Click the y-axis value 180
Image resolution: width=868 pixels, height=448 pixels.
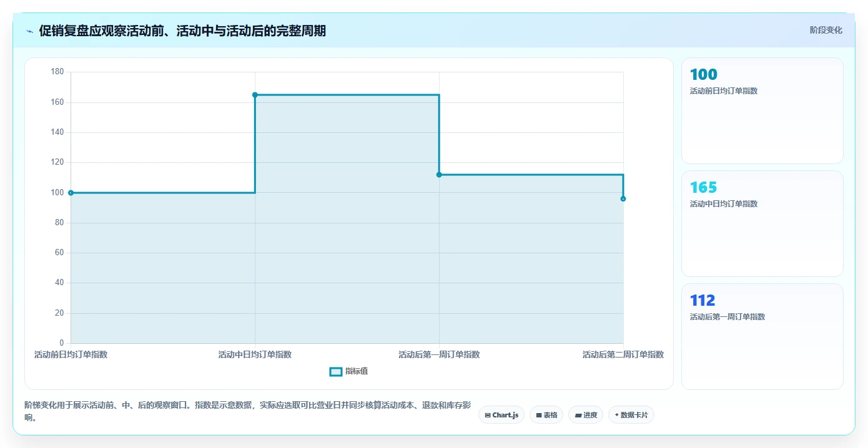[x=57, y=72]
